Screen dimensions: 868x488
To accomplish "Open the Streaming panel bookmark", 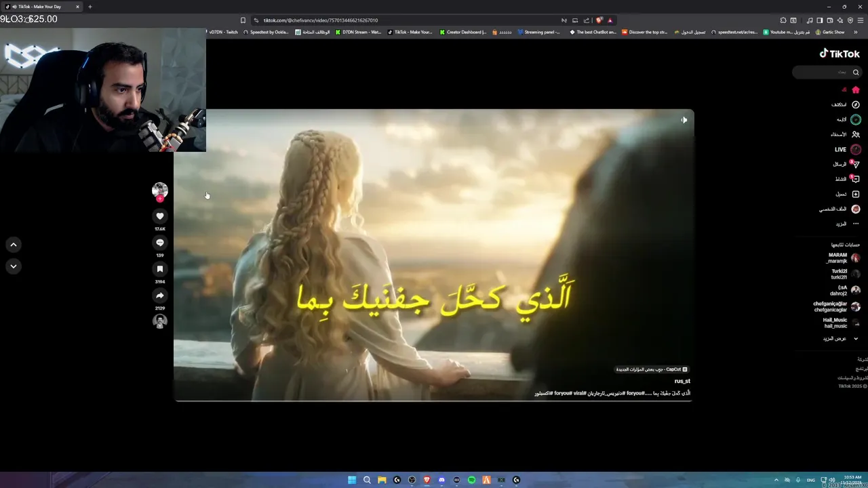I will pos(539,32).
